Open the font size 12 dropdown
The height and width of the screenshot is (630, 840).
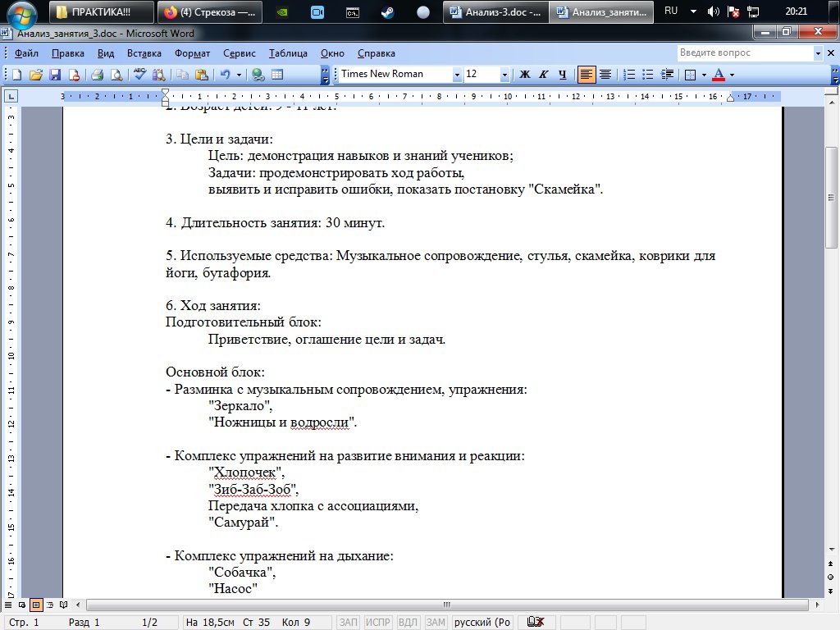pos(504,75)
